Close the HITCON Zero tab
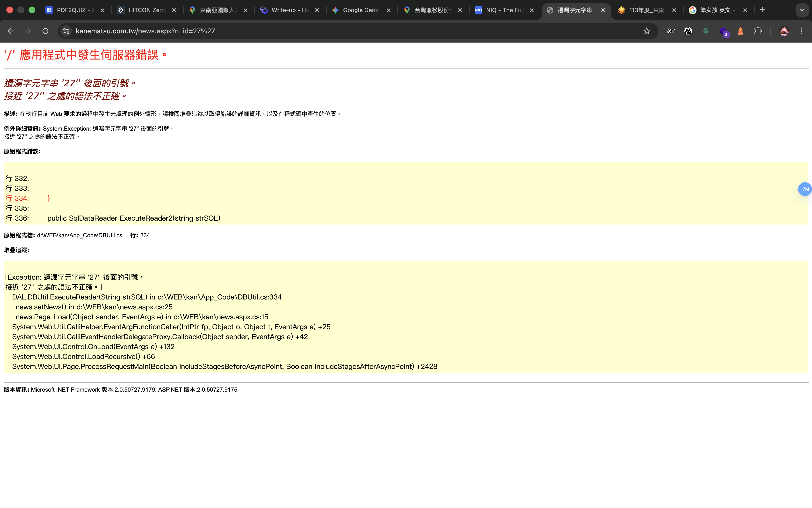 coord(174,10)
